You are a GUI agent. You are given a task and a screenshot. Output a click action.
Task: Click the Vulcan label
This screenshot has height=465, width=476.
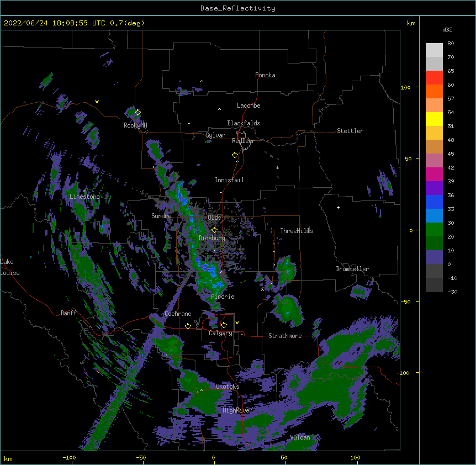click(x=300, y=437)
